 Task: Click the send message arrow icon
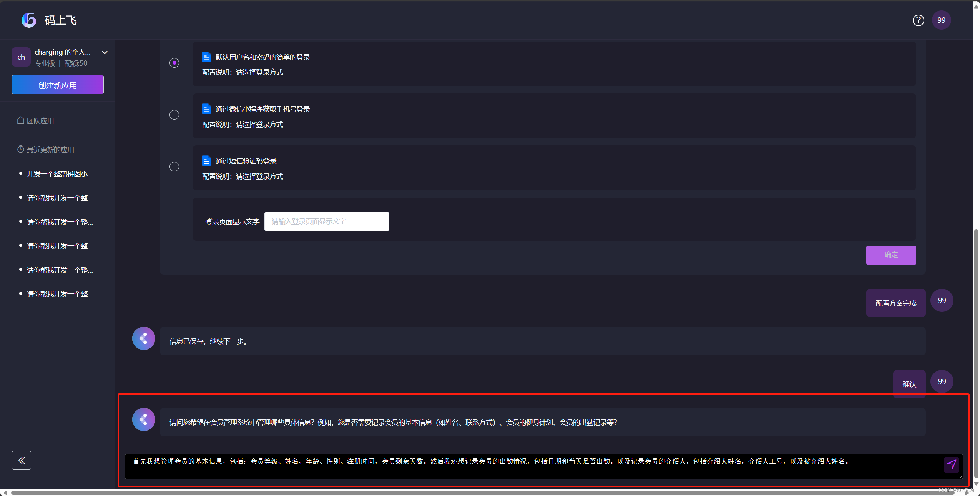click(951, 464)
